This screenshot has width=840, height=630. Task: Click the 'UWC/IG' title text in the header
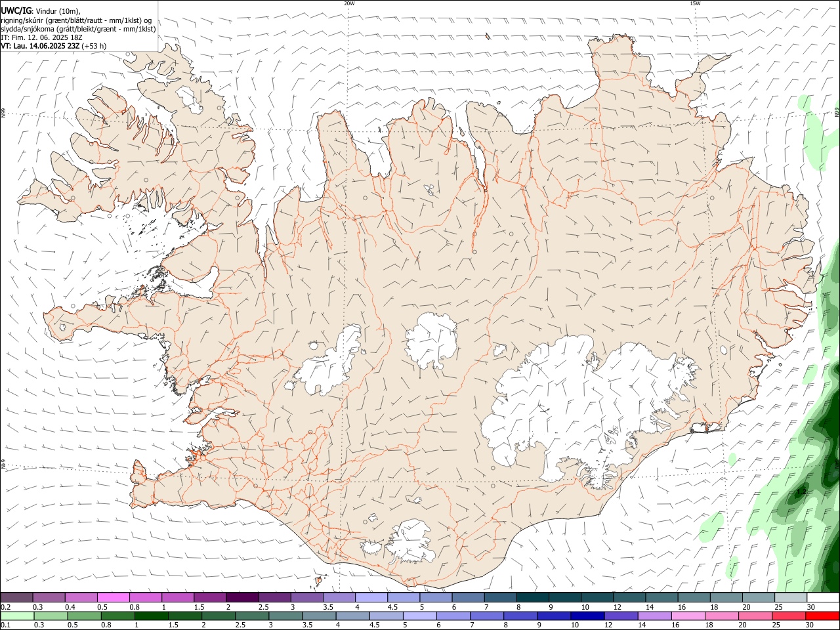[x=16, y=11]
